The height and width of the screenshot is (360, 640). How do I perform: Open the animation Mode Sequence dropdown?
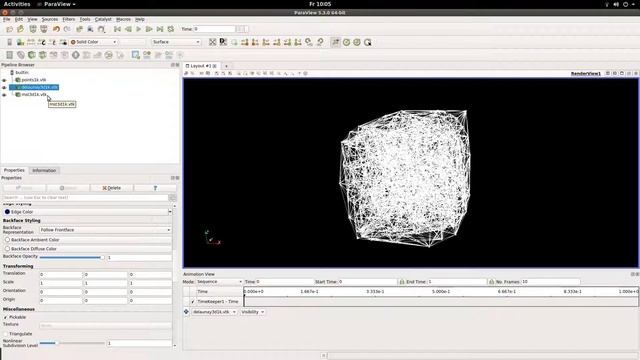(219, 282)
